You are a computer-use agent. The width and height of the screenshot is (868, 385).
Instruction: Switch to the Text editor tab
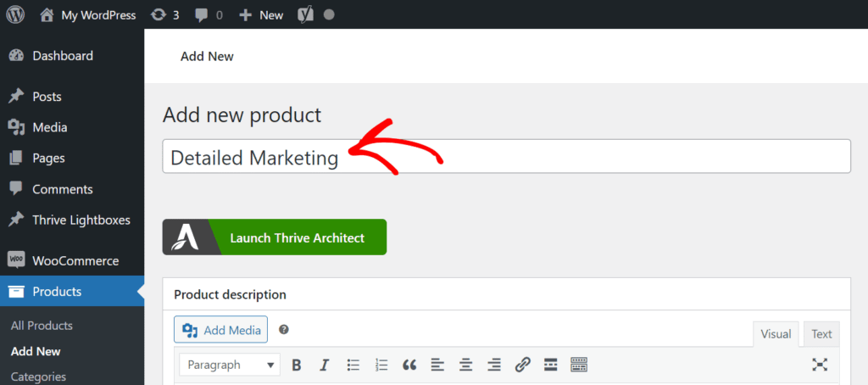pos(821,333)
